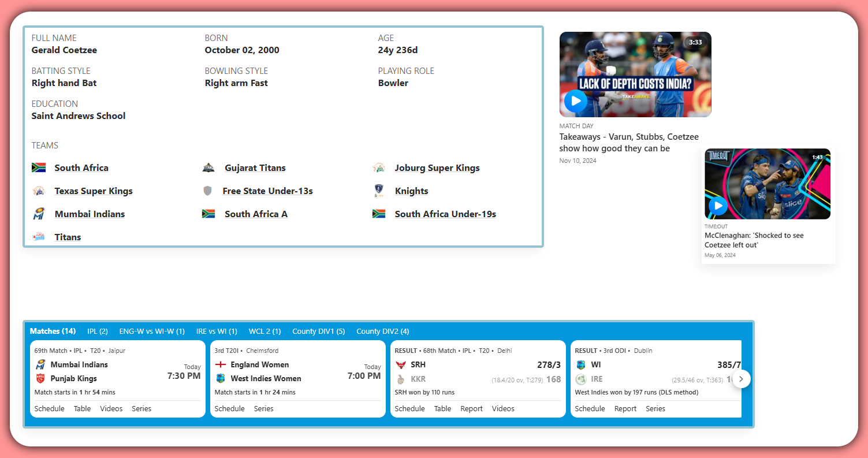
Task: Click Series under the WI vs IRE match
Action: point(655,408)
